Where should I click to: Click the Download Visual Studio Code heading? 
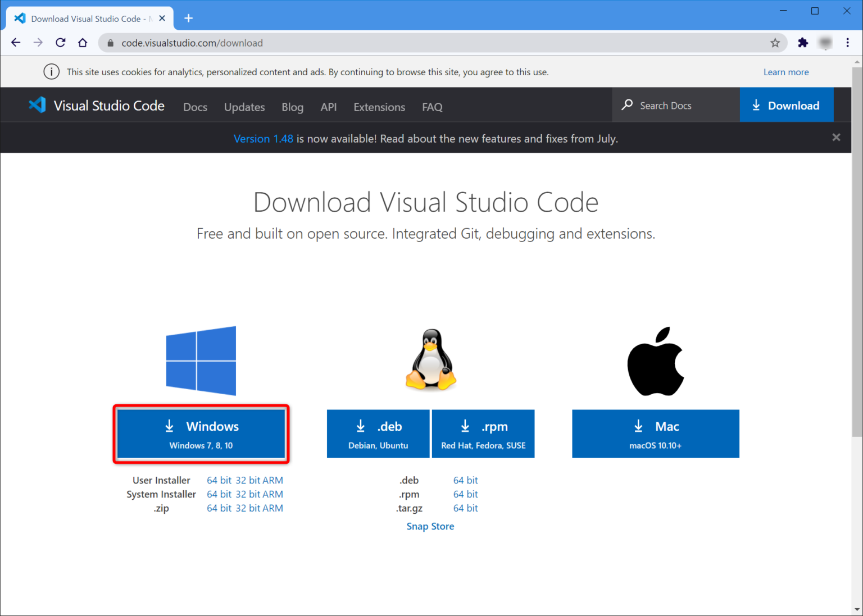click(x=426, y=202)
